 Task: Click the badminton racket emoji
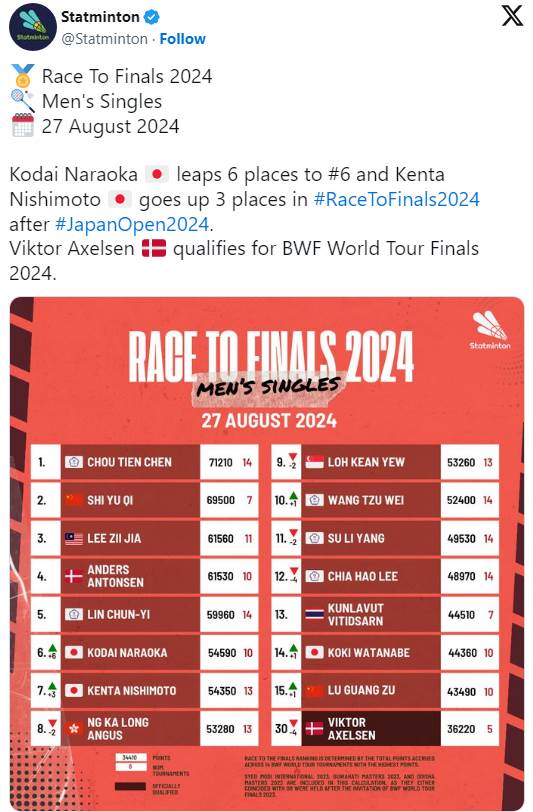click(23, 101)
